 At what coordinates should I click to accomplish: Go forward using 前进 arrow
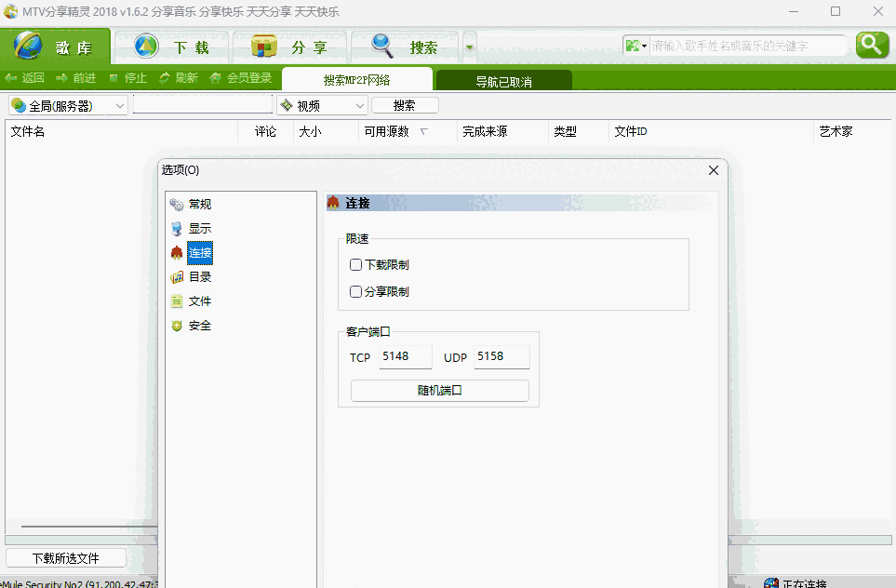pyautogui.click(x=76, y=78)
